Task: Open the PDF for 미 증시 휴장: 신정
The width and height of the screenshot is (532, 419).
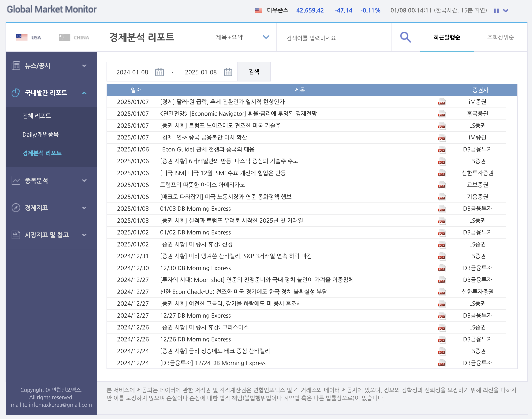Action: click(x=442, y=245)
